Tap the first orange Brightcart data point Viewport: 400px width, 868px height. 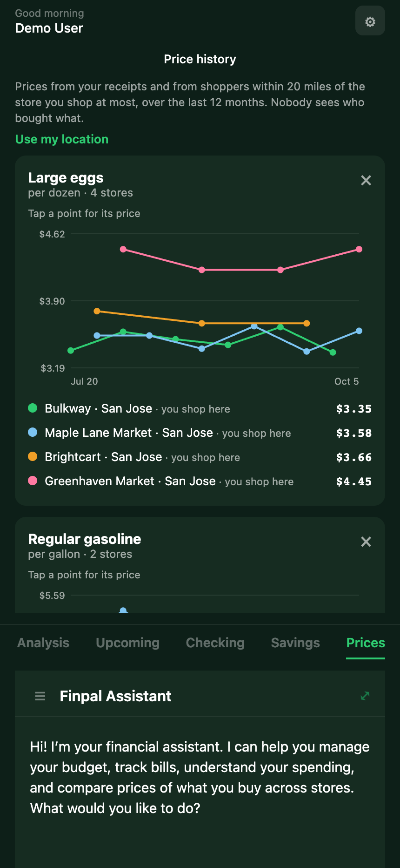[x=97, y=311]
